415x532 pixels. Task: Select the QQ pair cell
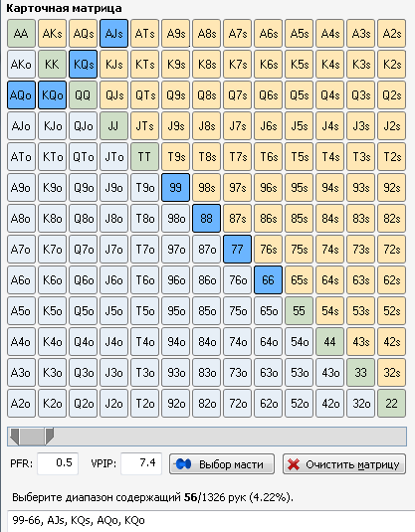83,95
